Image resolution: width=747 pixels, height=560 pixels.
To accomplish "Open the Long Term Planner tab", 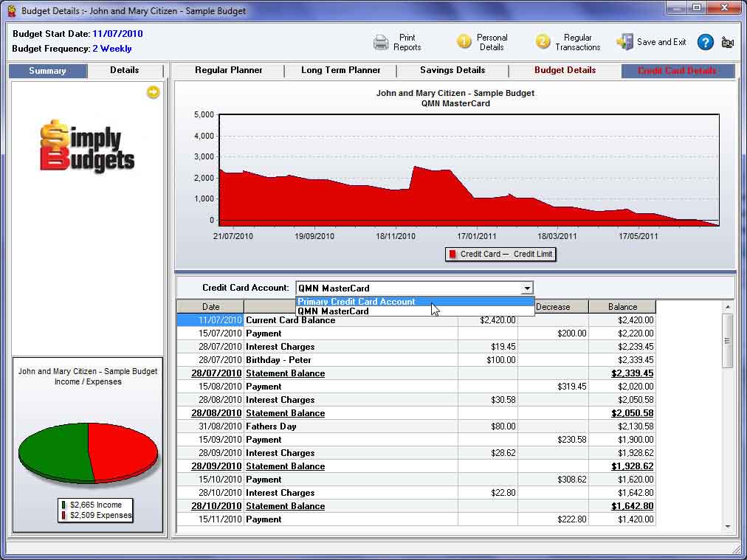I will click(x=340, y=70).
